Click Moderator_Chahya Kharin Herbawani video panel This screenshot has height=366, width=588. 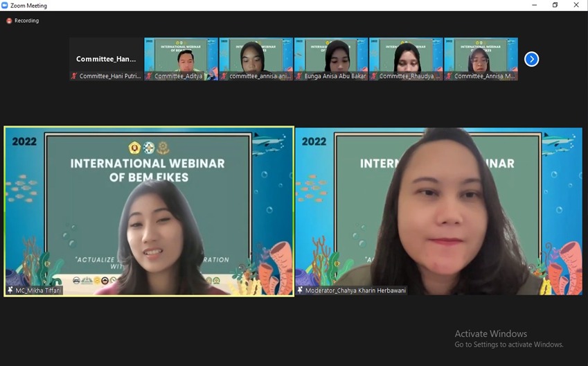(438, 208)
